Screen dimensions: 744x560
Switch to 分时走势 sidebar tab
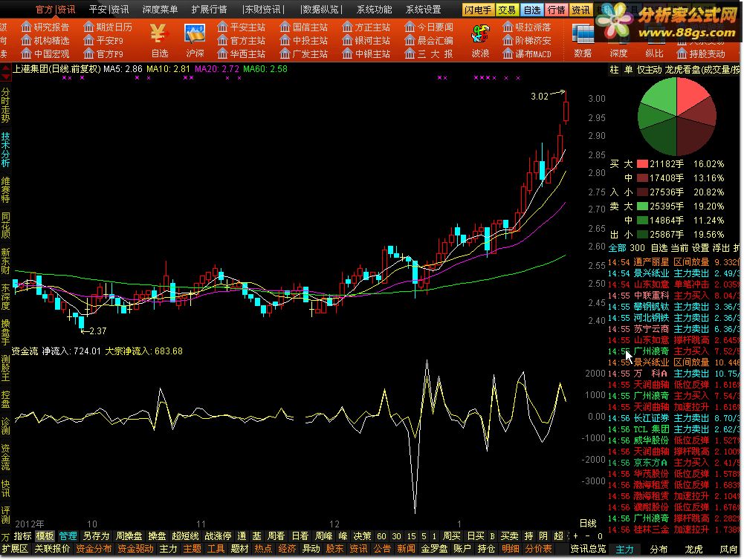pyautogui.click(x=5, y=104)
